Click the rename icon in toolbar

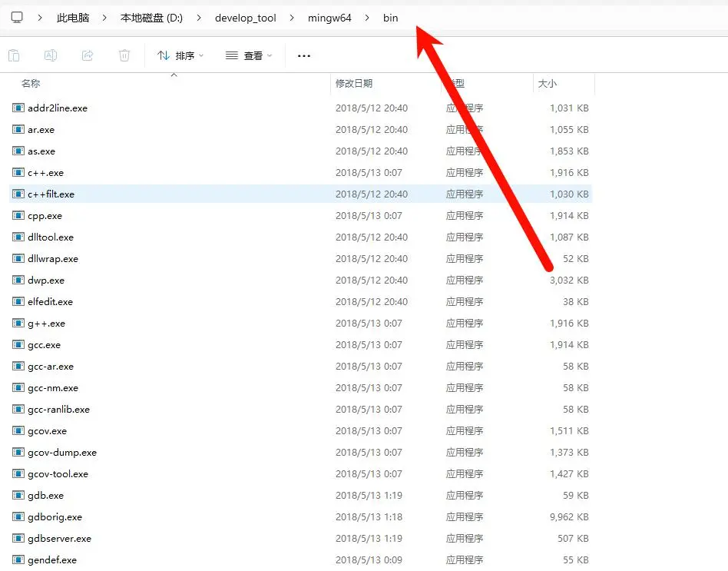pyautogui.click(x=51, y=56)
